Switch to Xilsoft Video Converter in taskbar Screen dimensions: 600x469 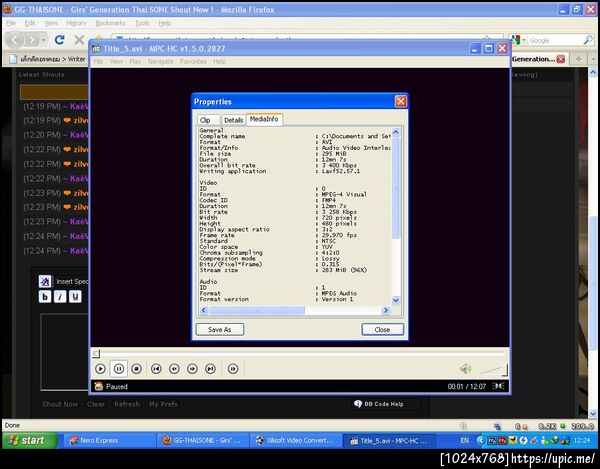[295, 441]
